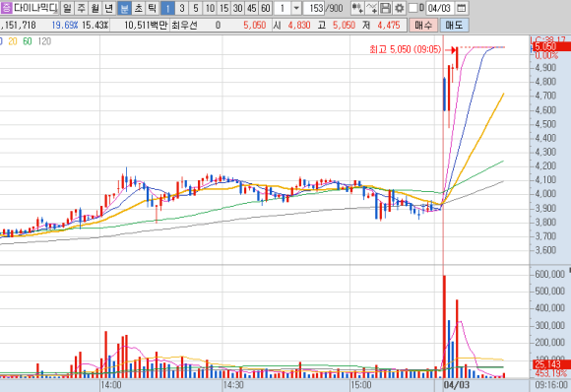Click the 다이나믹디 stock name field
571x392 pixels.
click(35, 8)
